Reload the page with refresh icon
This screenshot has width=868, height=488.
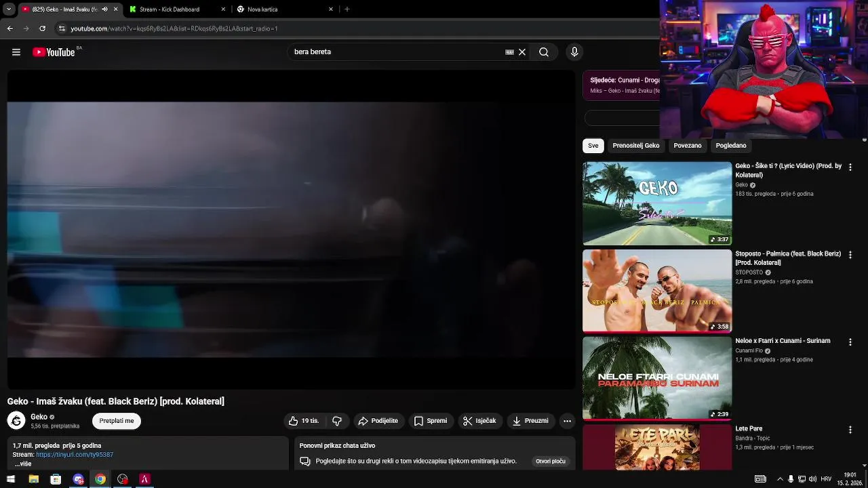pyautogui.click(x=43, y=28)
